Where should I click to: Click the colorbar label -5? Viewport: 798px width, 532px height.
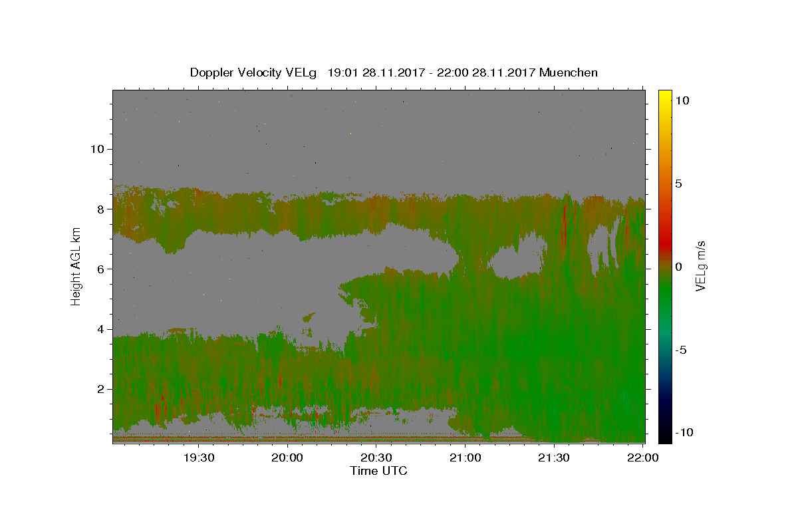click(x=680, y=350)
